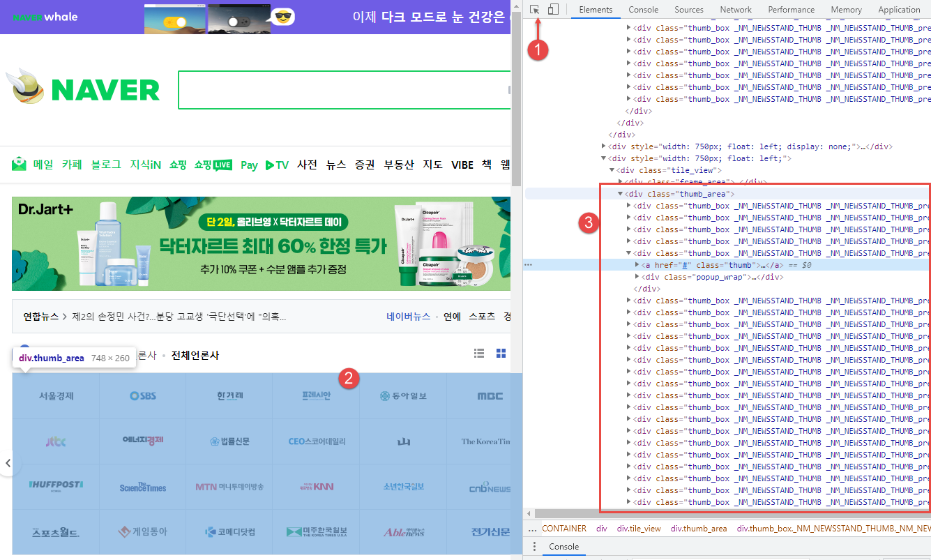The image size is (931, 560).
Task: Open the three-dot drawer menu beside Console
Action: [535, 547]
